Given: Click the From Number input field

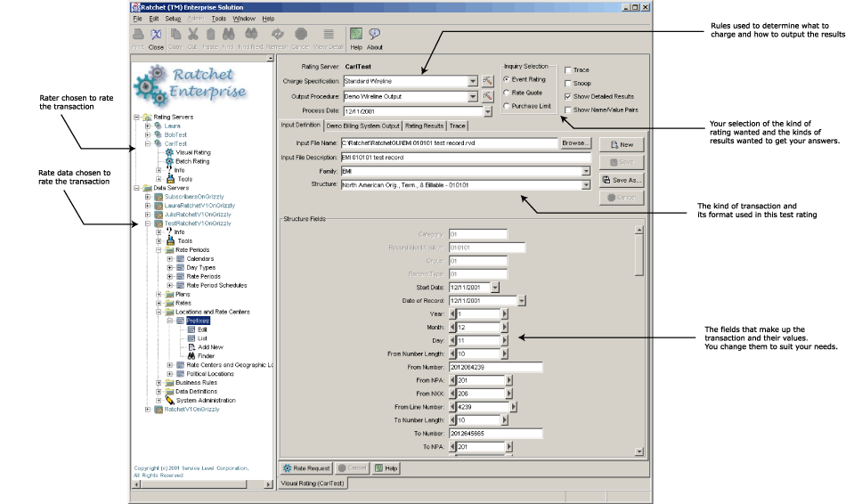Looking at the screenshot, I should pyautogui.click(x=496, y=368).
